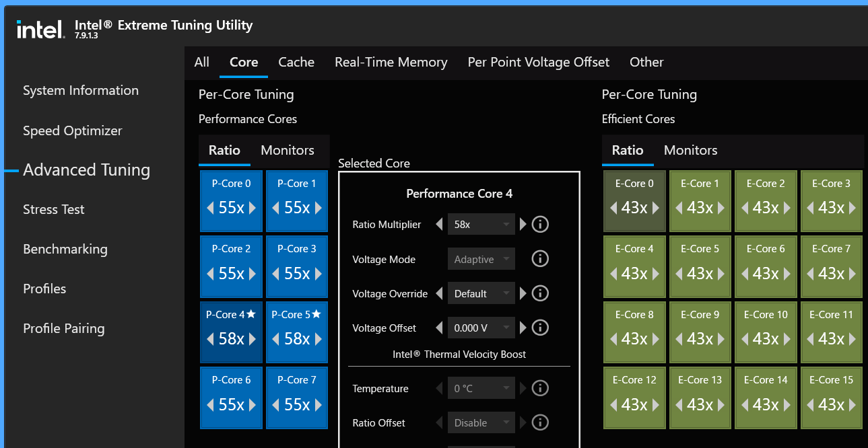
Task: Click the Voltage Offset info icon
Action: click(540, 328)
